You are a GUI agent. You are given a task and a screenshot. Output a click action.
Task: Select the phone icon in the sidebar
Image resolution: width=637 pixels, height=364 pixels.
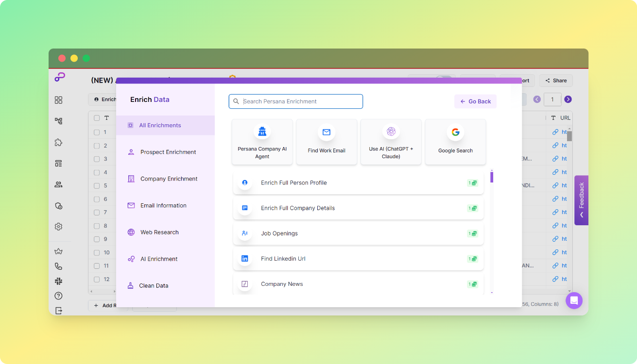(58, 266)
